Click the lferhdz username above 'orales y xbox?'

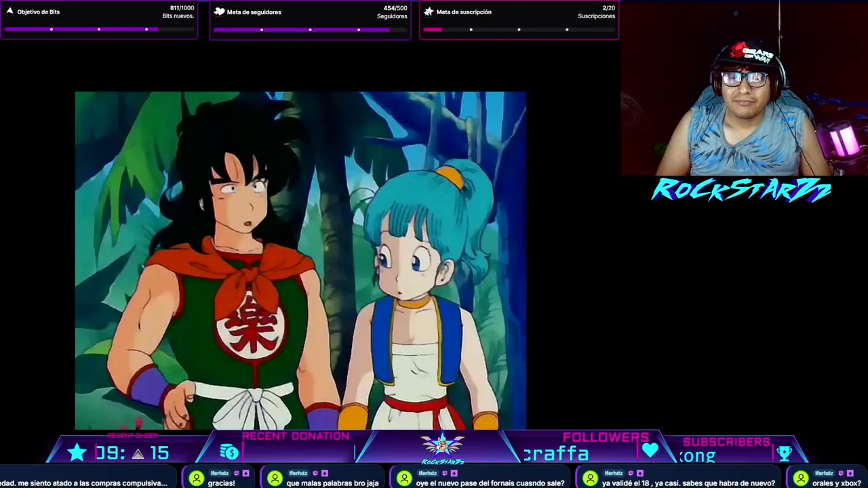(823, 473)
